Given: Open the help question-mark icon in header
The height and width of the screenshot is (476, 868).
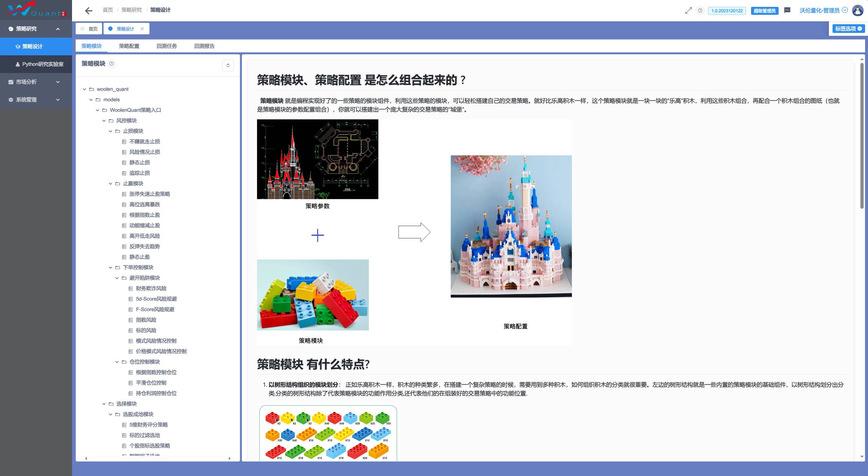Looking at the screenshot, I should click(700, 10).
